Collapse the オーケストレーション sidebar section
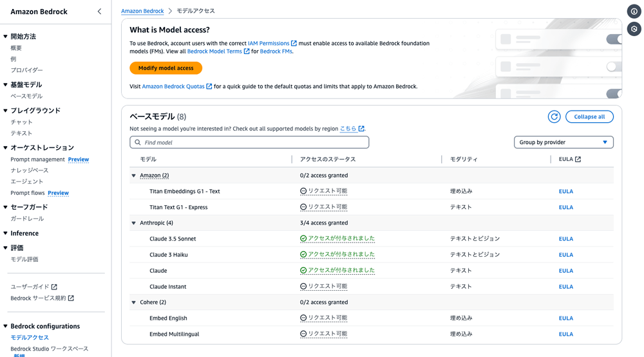 (5, 148)
